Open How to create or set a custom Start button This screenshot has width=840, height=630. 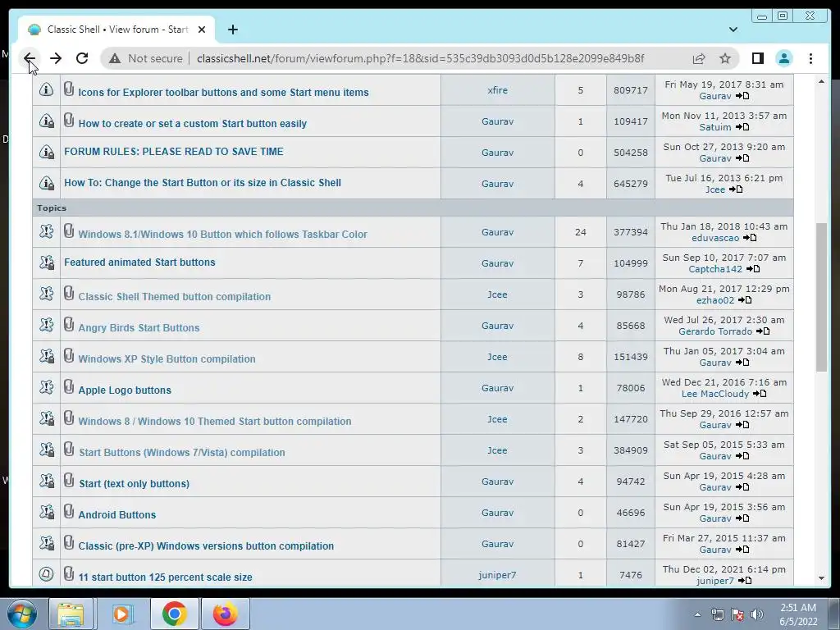192,123
